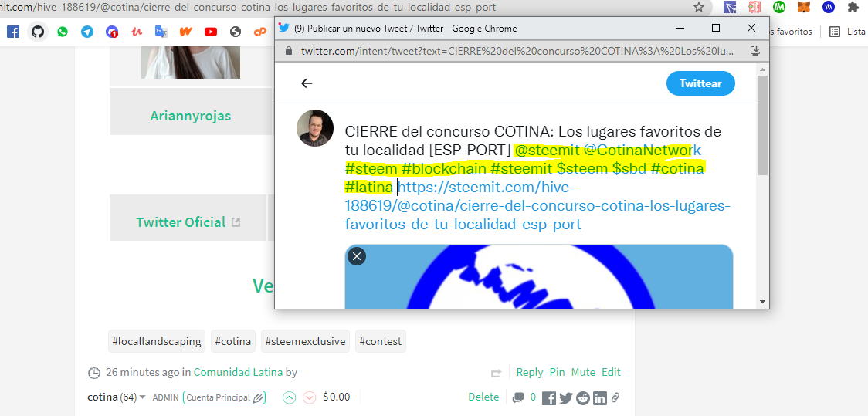Click the steemit.com link in tweet text
Screen dimensions: 868x416
(x=537, y=206)
